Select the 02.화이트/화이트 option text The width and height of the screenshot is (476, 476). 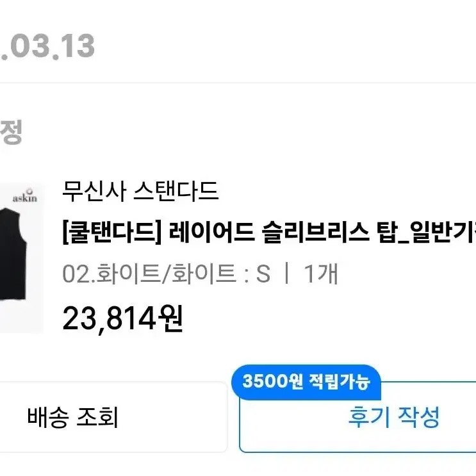(149, 274)
